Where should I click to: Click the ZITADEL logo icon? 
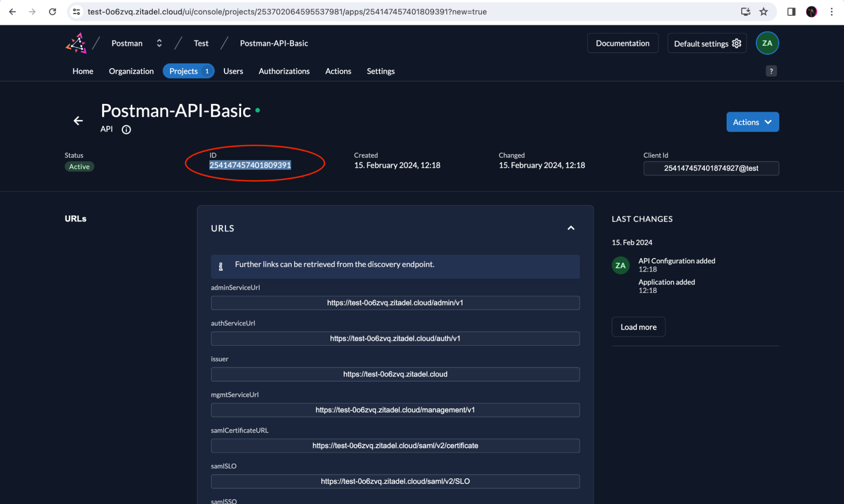pyautogui.click(x=76, y=43)
